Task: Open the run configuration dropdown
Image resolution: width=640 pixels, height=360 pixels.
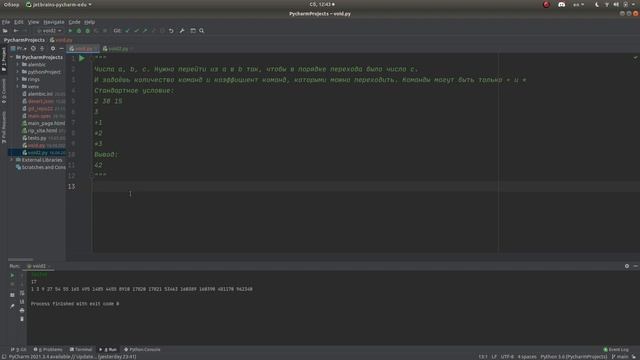Action: tap(49, 31)
